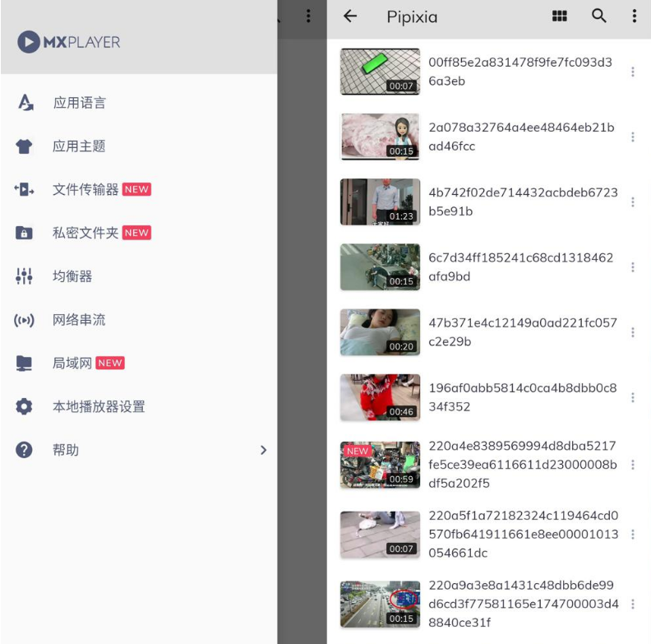Expand the 帮助 help chevron
Screen dimensions: 651x644
pyautogui.click(x=263, y=450)
